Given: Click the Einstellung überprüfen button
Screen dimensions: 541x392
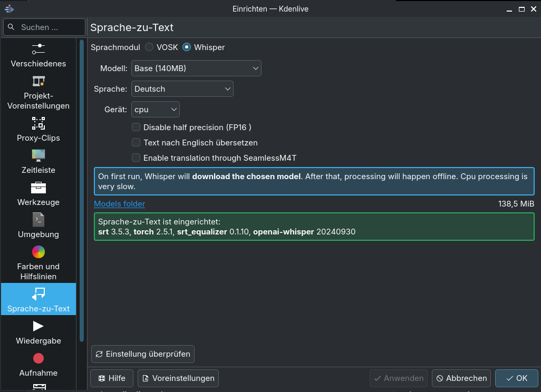Looking at the screenshot, I should (x=143, y=354).
